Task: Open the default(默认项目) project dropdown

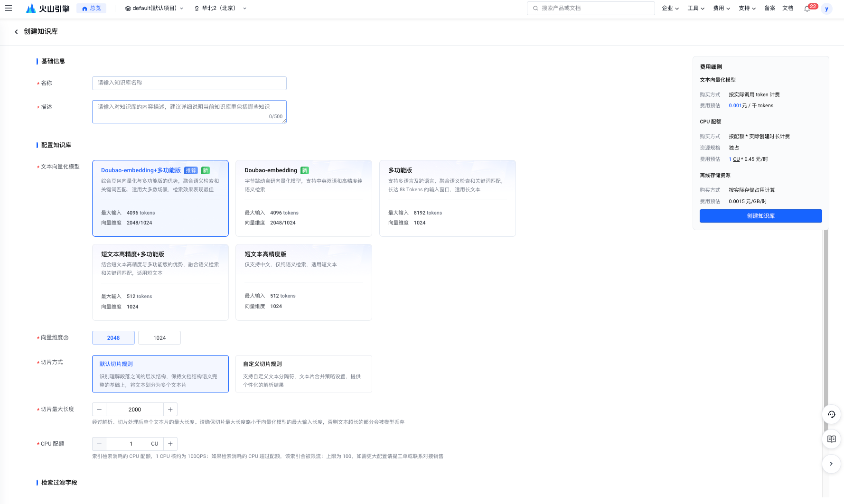Action: (154, 9)
